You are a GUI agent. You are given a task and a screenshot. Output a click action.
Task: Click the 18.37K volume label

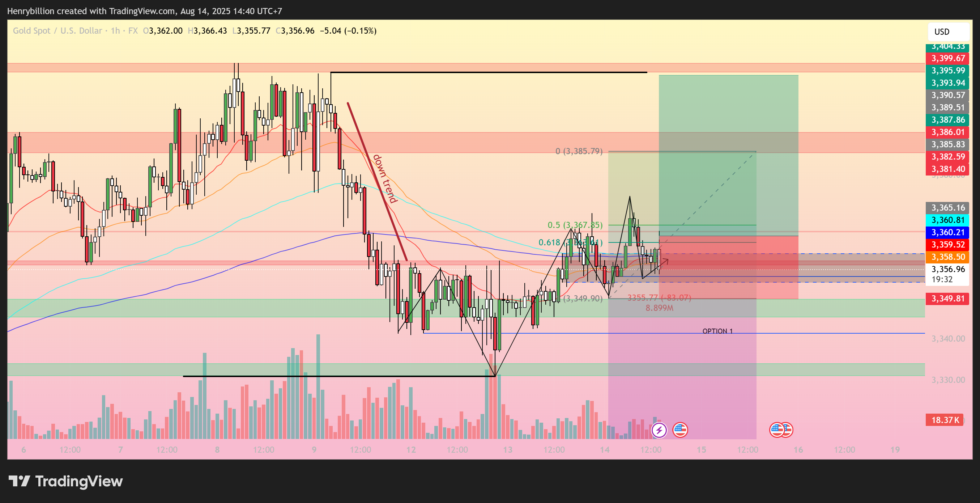[945, 420]
